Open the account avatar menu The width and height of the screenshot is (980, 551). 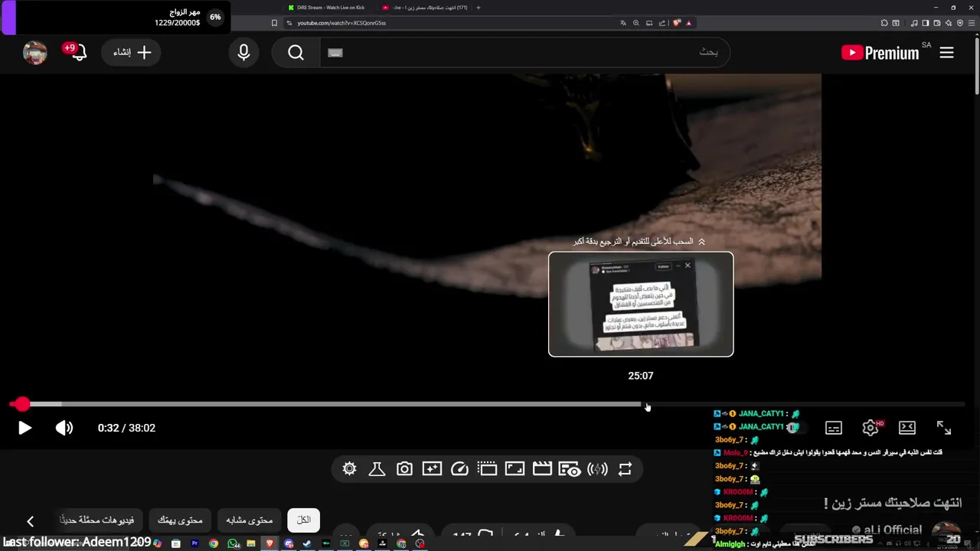35,52
